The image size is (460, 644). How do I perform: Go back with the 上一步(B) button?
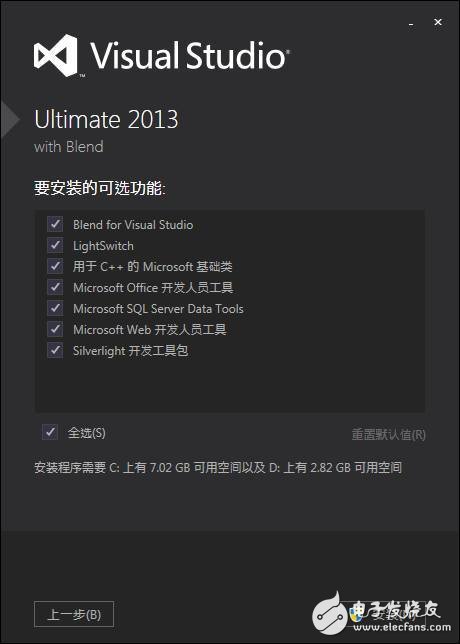click(74, 614)
